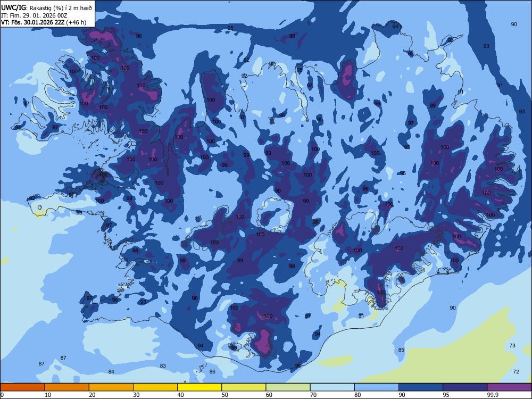Click the map value '73' over the sea
The height and width of the screenshot is (399, 532).
click(512, 345)
